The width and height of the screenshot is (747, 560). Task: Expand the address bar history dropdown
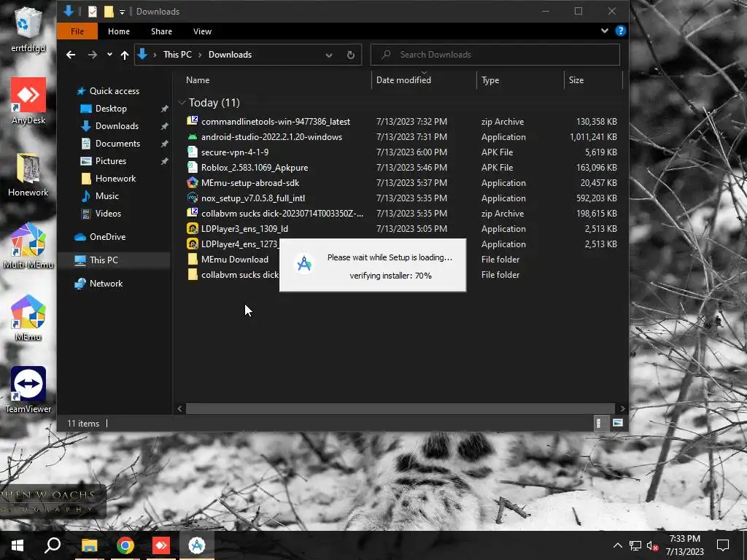click(x=329, y=55)
